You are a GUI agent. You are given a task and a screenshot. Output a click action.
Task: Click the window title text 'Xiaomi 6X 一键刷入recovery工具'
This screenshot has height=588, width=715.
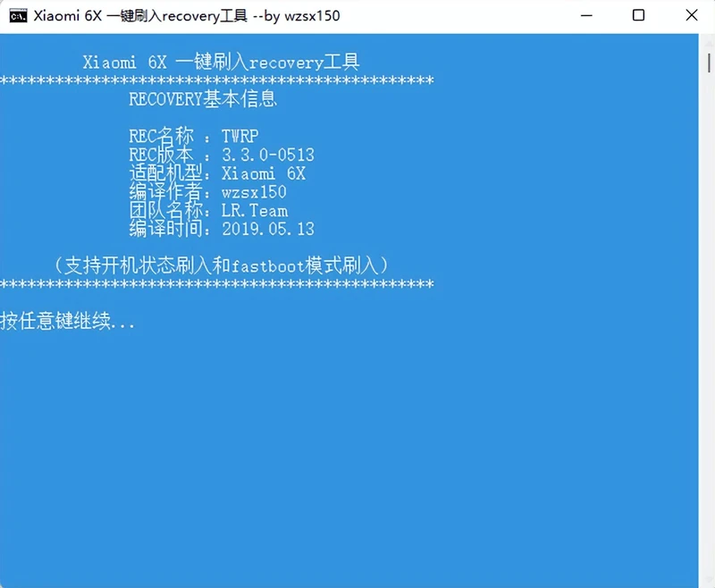pyautogui.click(x=140, y=16)
